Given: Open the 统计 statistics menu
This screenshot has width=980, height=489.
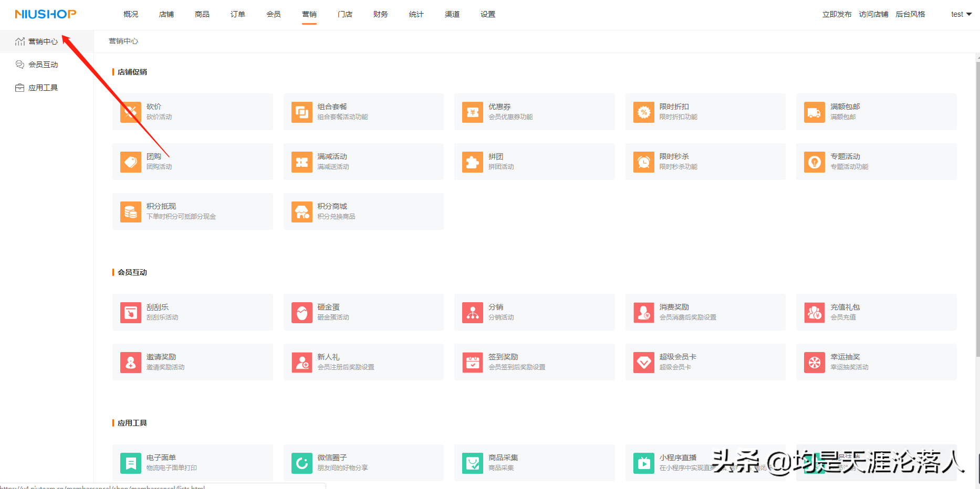Looking at the screenshot, I should click(415, 14).
